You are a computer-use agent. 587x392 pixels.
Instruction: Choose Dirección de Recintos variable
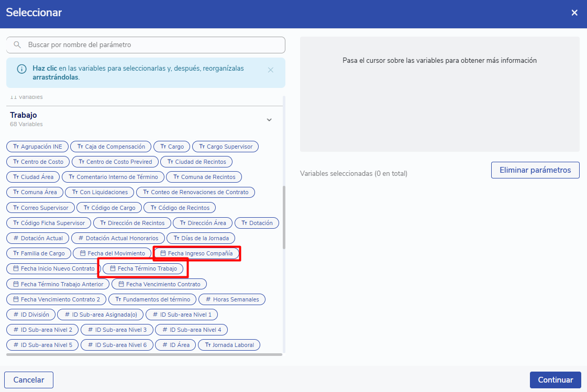[x=132, y=223]
